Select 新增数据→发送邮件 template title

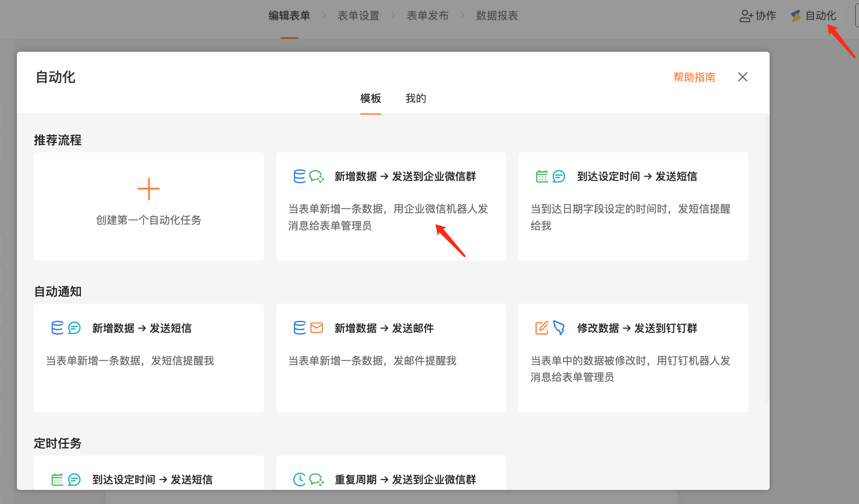pos(384,328)
